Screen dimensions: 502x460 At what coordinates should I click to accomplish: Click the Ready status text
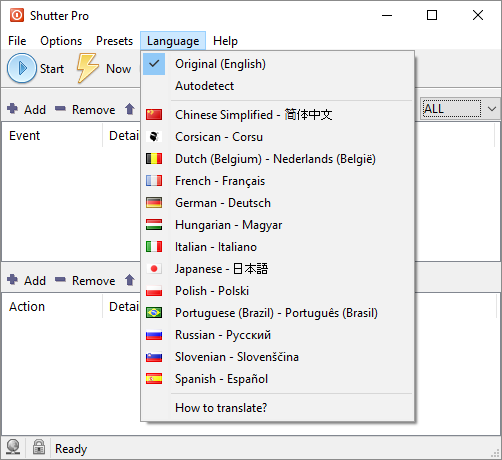71,448
